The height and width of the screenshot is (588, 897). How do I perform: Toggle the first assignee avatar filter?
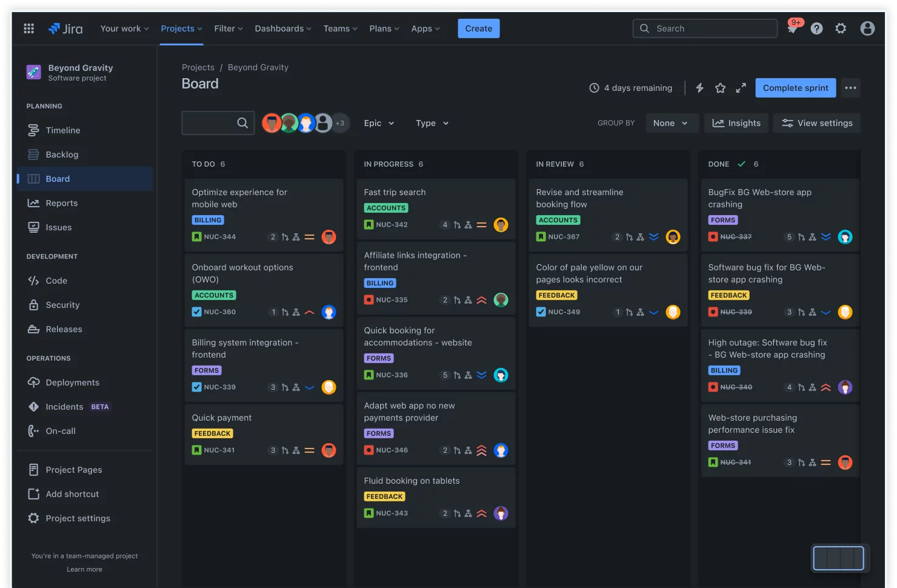pos(272,122)
